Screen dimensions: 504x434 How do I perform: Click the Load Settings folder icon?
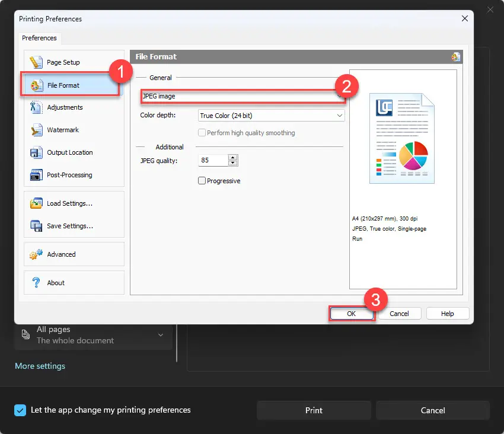[36, 203]
